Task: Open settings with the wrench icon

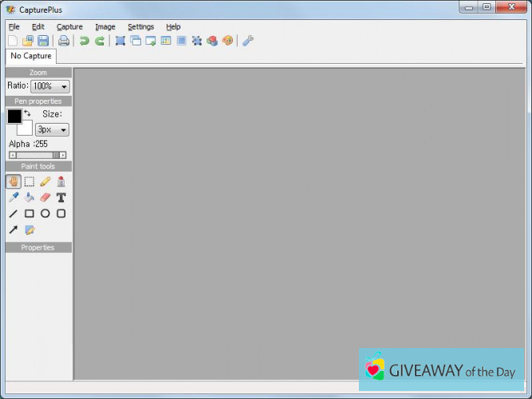Action: (x=248, y=41)
